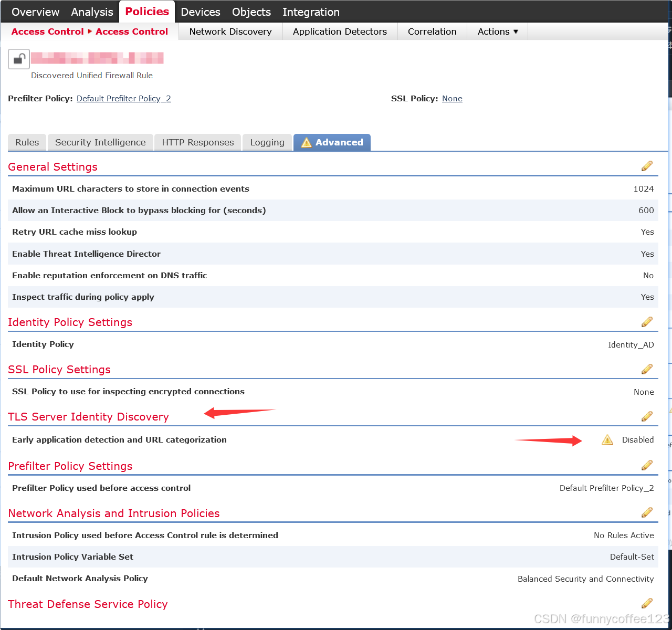Screen dimensions: 672x630
Task: Edit SSL Policy Settings pencil icon
Action: click(x=647, y=369)
